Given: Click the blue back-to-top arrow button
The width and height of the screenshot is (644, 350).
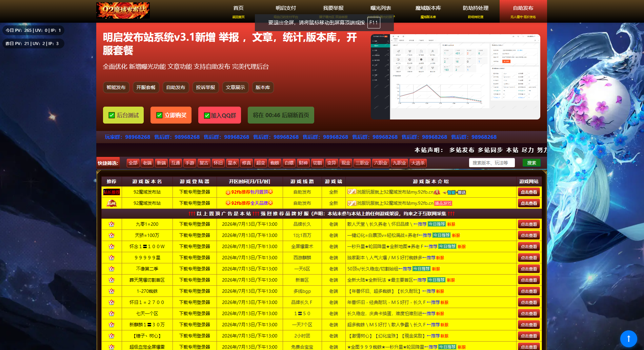Looking at the screenshot, I should [628, 338].
